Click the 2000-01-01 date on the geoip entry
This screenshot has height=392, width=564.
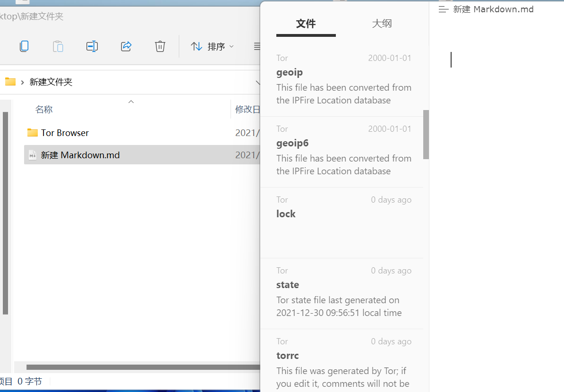click(390, 58)
